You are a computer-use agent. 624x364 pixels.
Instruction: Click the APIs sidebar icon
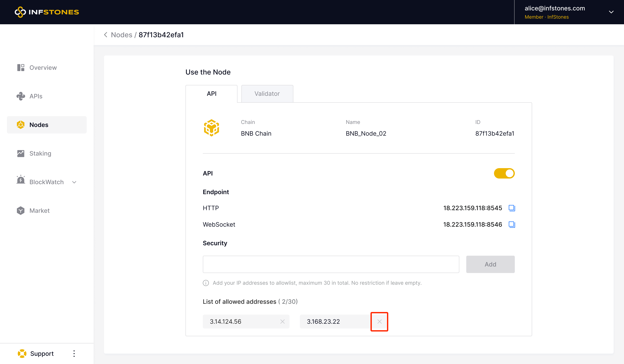click(21, 96)
